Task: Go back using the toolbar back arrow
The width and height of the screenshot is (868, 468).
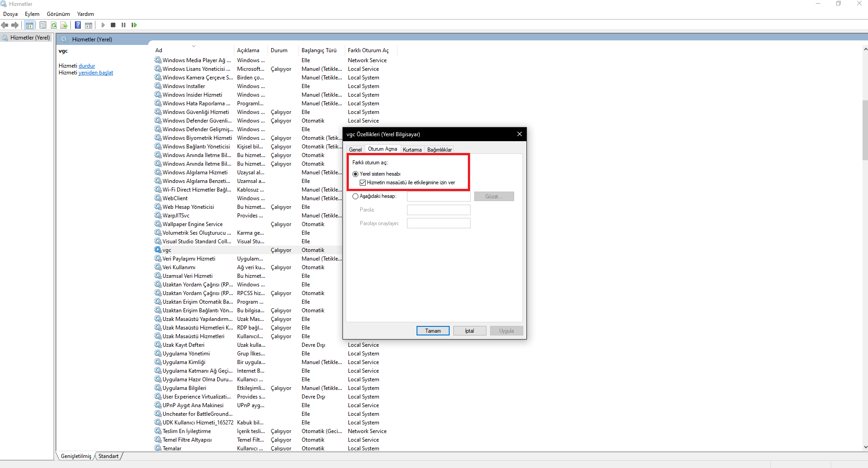Action: click(5, 25)
